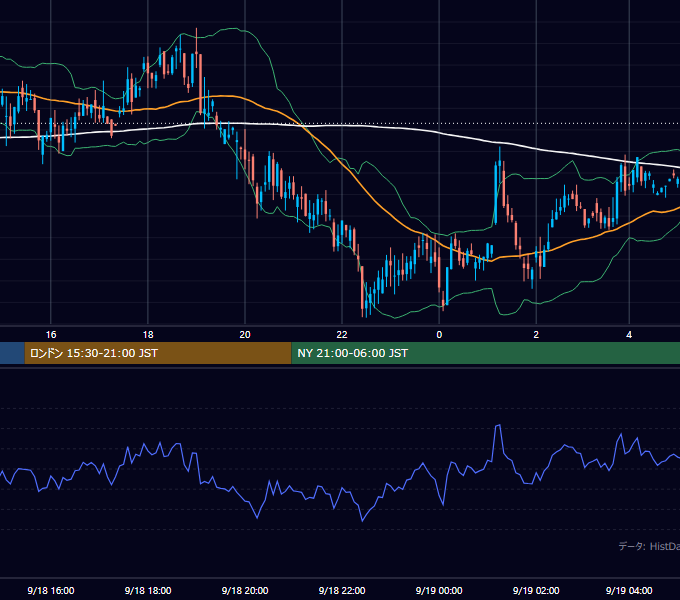Click the 9/18 16:00 date label
Screen dimensions: 680x600
click(x=51, y=590)
